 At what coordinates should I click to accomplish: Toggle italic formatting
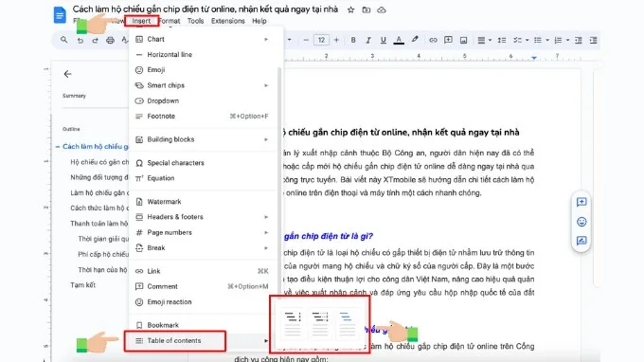368,40
